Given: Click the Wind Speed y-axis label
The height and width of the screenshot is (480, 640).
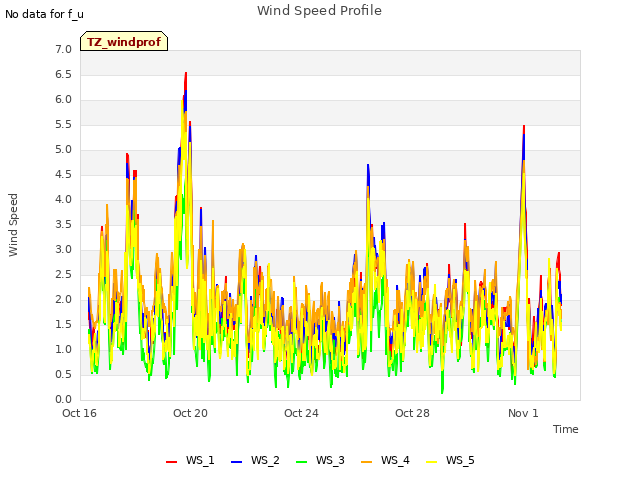Looking at the screenshot, I should (x=13, y=225).
